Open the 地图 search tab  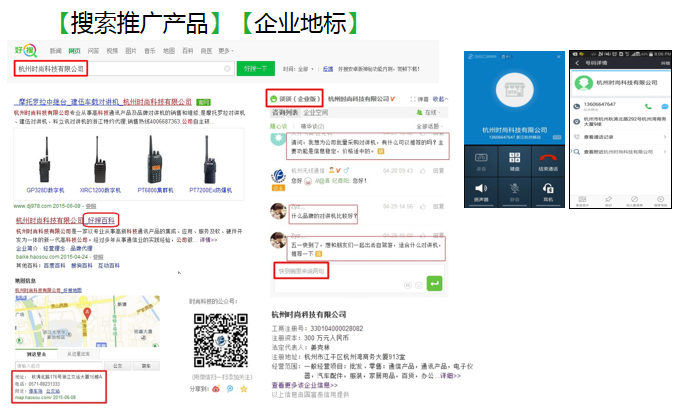[169, 51]
